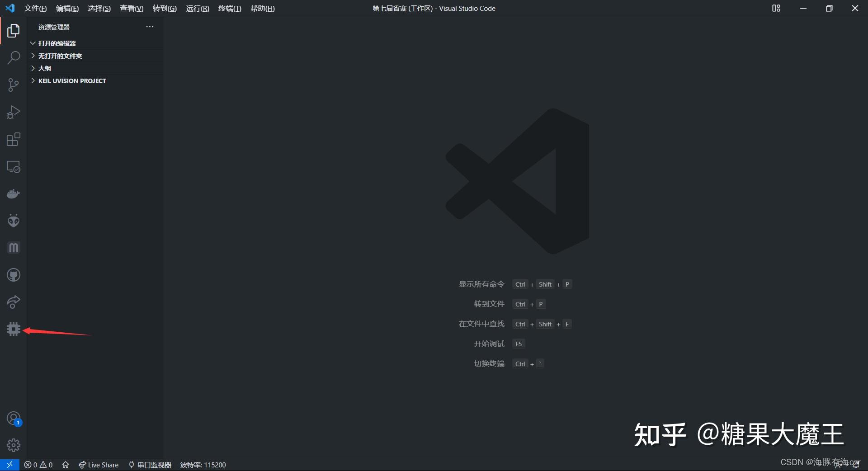Open the Live Share sidebar icon
The height and width of the screenshot is (471, 868).
(14, 302)
